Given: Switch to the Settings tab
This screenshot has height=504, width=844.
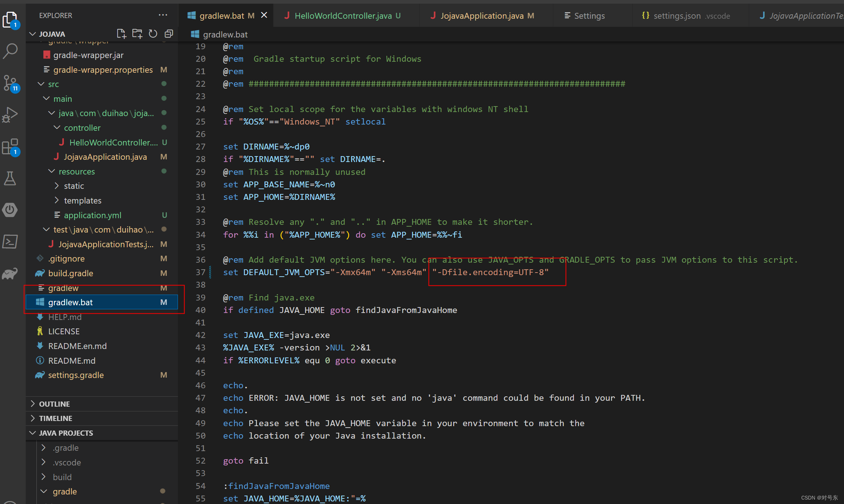Looking at the screenshot, I should [592, 15].
